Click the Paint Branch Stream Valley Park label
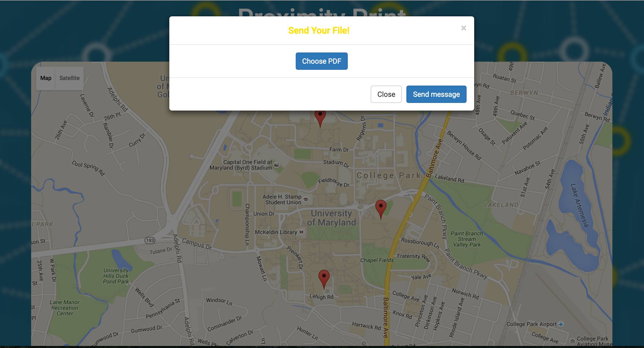Image resolution: width=644 pixels, height=348 pixels. (467, 239)
